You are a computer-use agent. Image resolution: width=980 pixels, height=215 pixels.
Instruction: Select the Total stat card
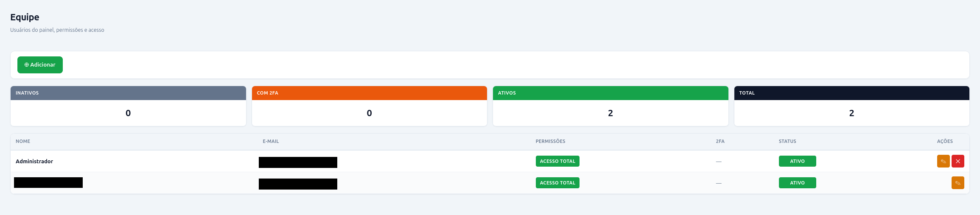[x=851, y=106]
